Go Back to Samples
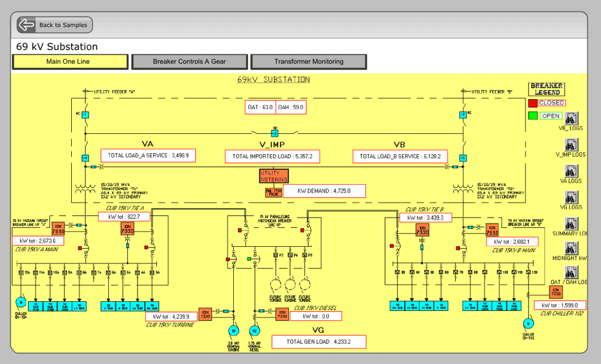The image size is (601, 364). click(x=54, y=25)
